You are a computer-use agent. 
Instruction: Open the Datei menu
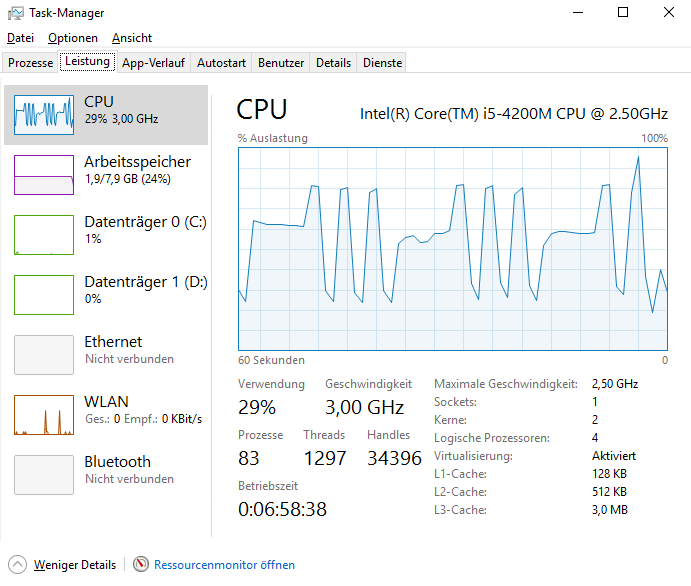[20, 38]
